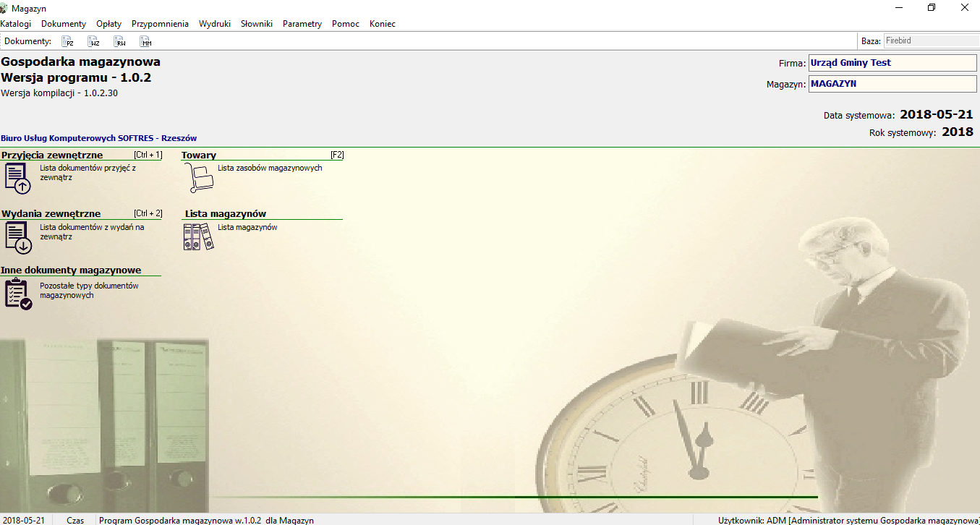Click the Przyjęcia zewnętrzne document-with-up-arrow icon
980x525 pixels.
(x=18, y=179)
